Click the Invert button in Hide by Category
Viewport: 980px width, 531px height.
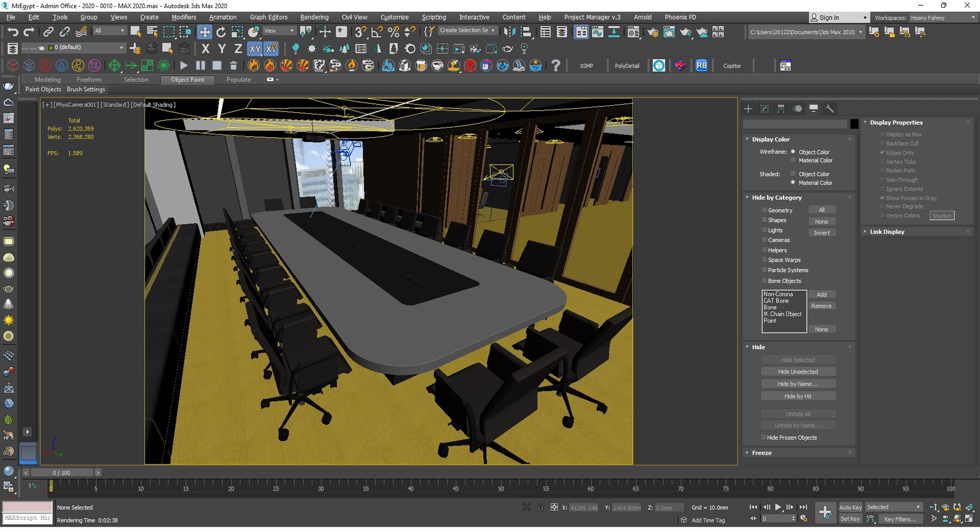[x=822, y=233]
